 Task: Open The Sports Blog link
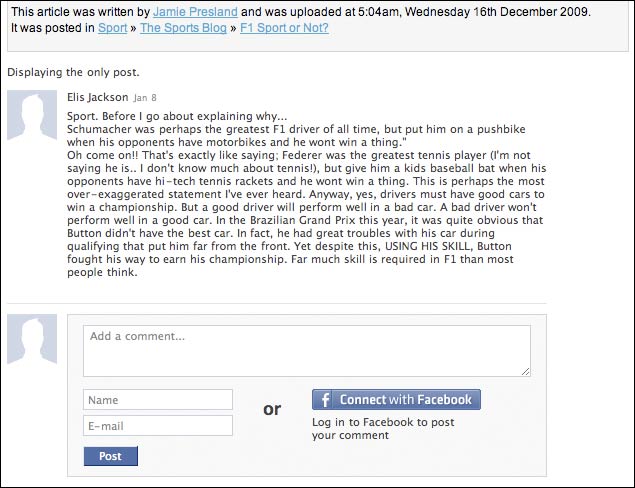(183, 28)
